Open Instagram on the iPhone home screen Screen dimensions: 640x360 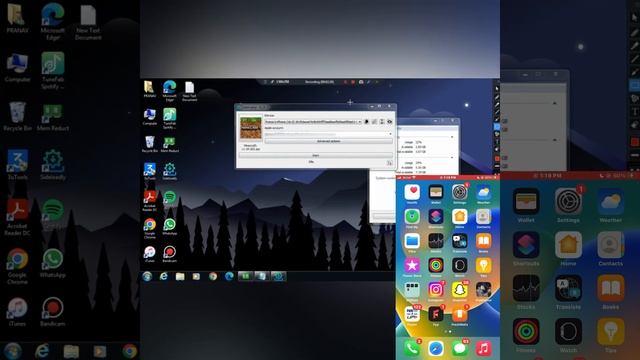click(436, 290)
